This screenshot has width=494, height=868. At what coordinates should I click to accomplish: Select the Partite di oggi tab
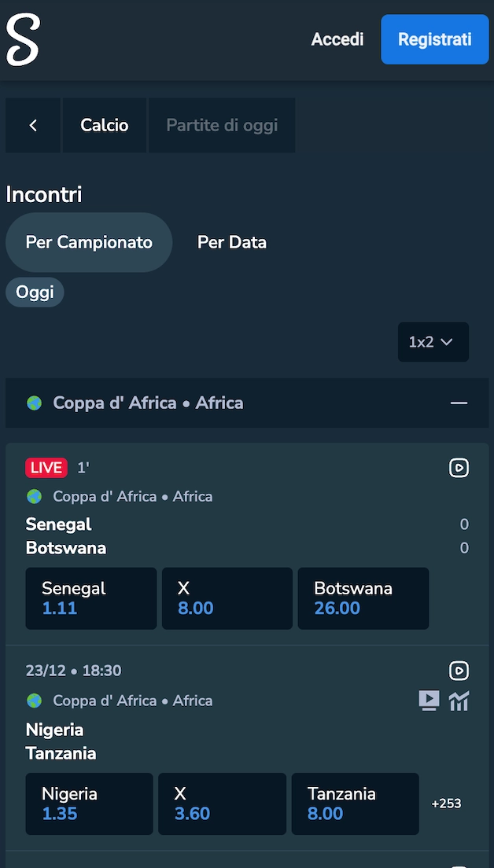(x=221, y=125)
